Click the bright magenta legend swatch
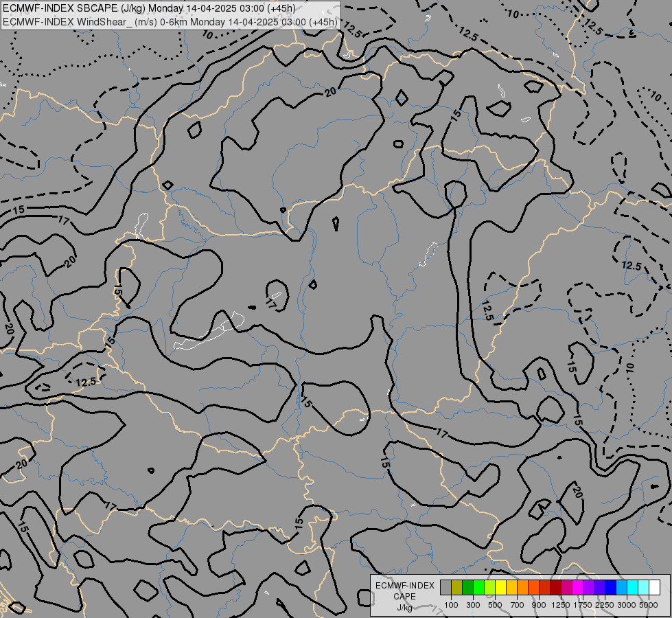This screenshot has height=618, width=672. pos(578,588)
